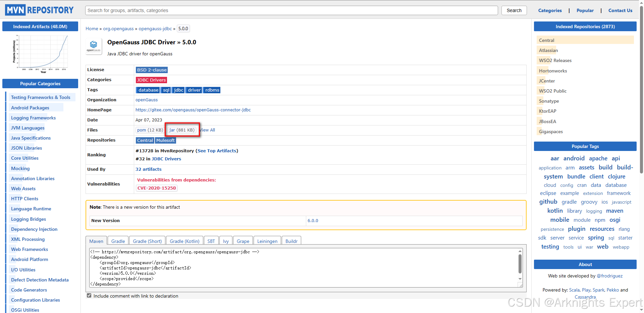The width and height of the screenshot is (644, 313).
Task: Switch to the Buildr tab
Action: (291, 241)
